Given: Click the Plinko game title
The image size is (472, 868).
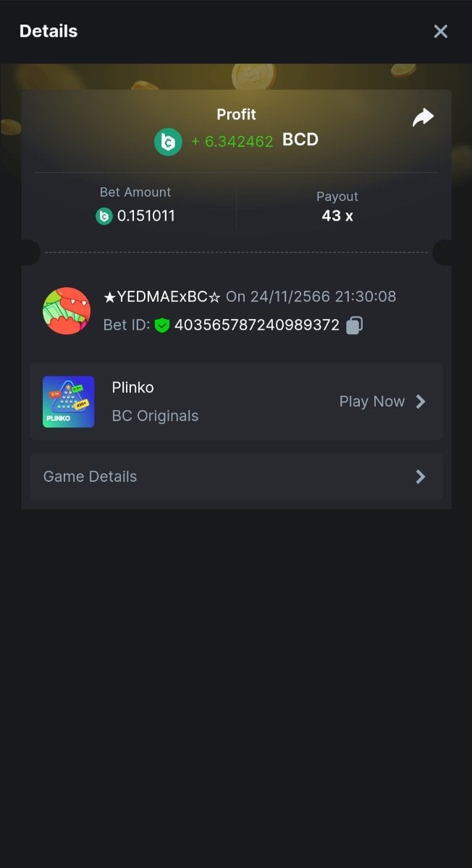Looking at the screenshot, I should (133, 388).
